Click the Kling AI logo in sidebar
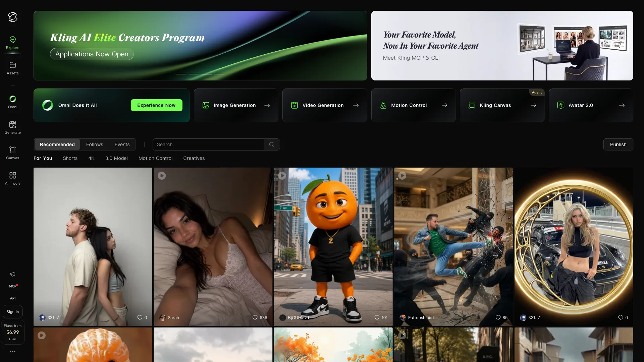The width and height of the screenshot is (644, 362). [13, 17]
